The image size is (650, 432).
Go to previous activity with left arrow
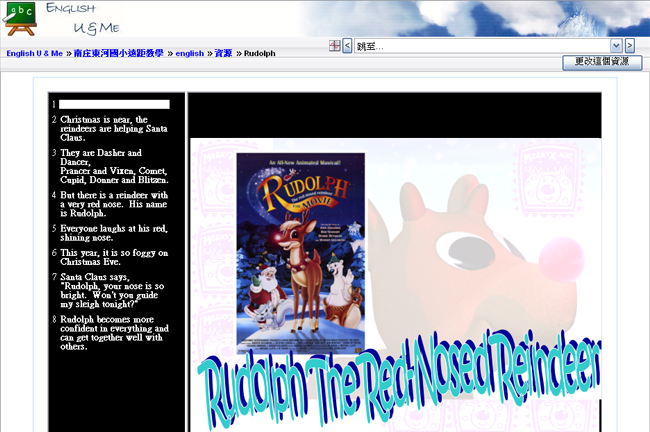click(x=347, y=46)
